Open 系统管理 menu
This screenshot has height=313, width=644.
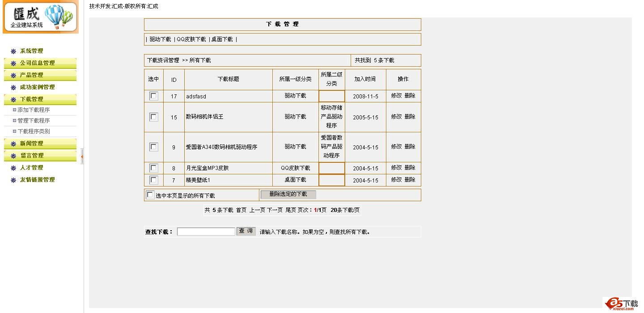(32, 51)
